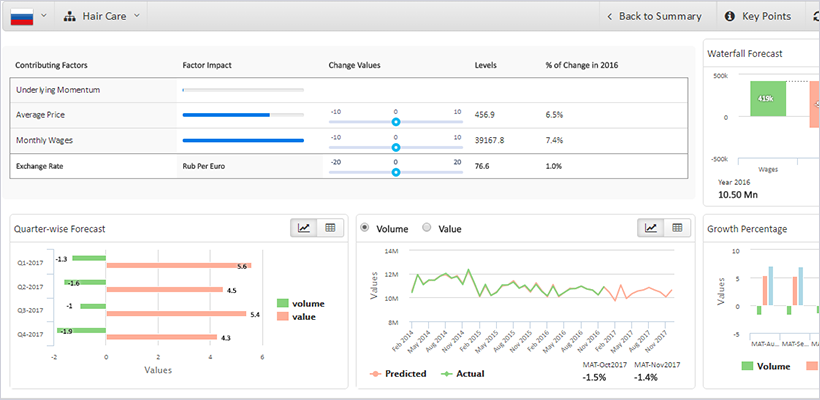Image resolution: width=820 pixels, height=400 pixels.
Task: Select the Value radio button
Action: coord(427,228)
